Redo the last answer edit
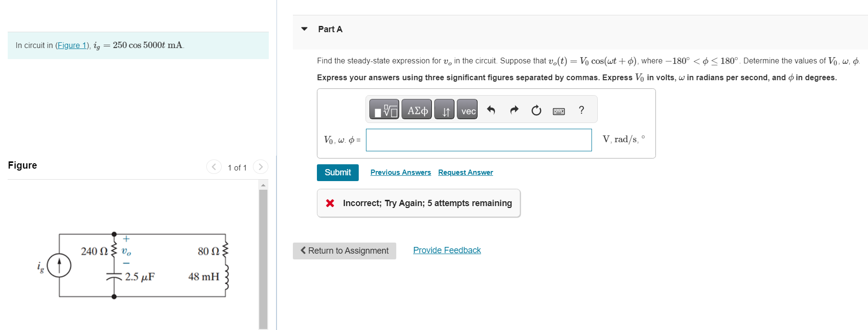This screenshot has width=868, height=330. [514, 110]
